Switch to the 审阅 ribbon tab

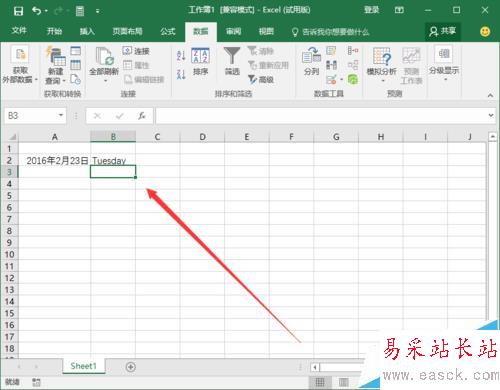(x=233, y=31)
